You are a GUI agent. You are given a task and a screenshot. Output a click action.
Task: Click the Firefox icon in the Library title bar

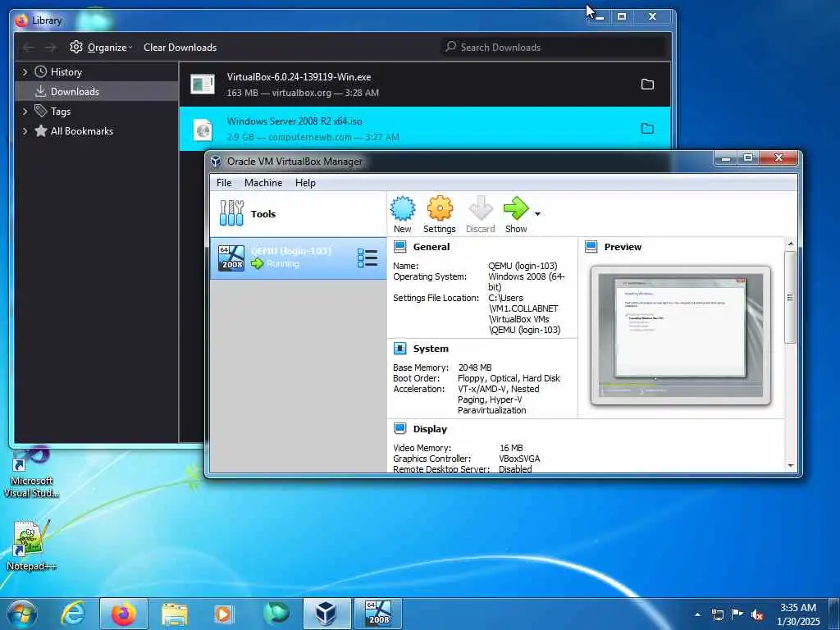(x=21, y=21)
